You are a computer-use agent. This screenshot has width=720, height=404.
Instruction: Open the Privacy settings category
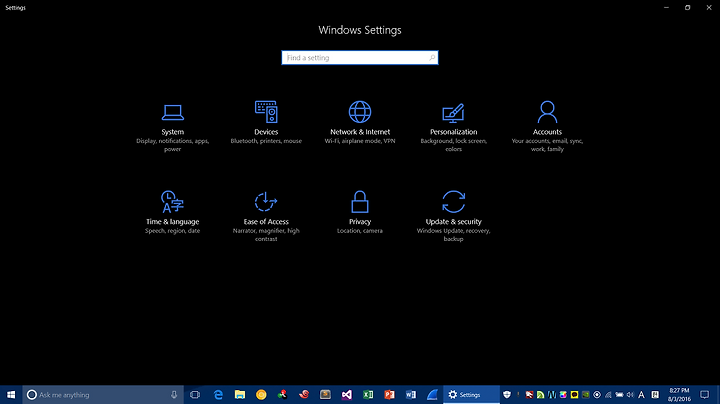360,213
